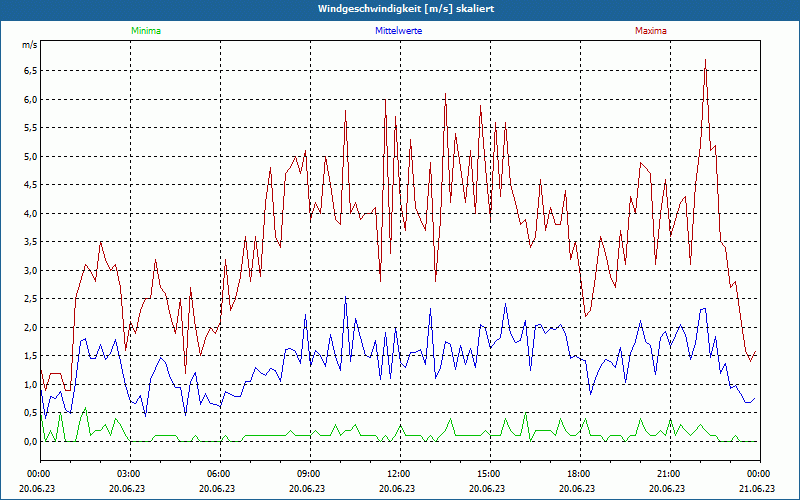800x500 pixels.
Task: Click the '4,5' y-axis value
Action: coord(31,185)
